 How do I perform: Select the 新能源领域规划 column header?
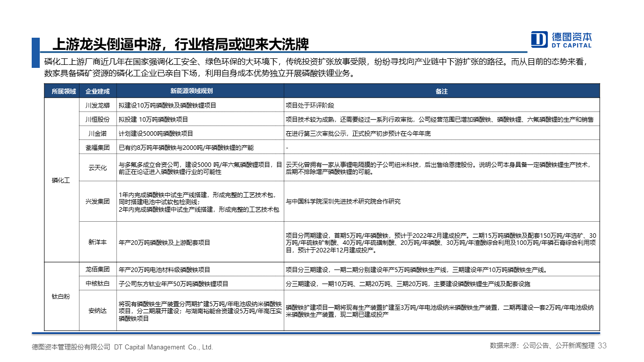pyautogui.click(x=200, y=91)
